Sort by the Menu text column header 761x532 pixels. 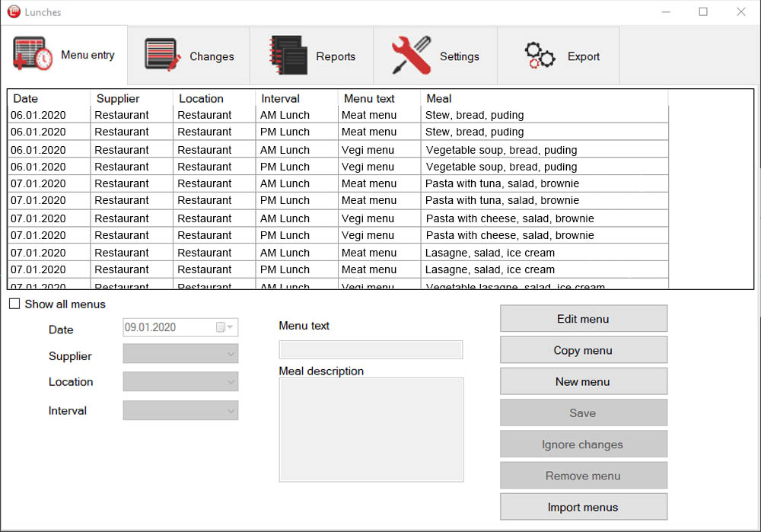click(379, 98)
